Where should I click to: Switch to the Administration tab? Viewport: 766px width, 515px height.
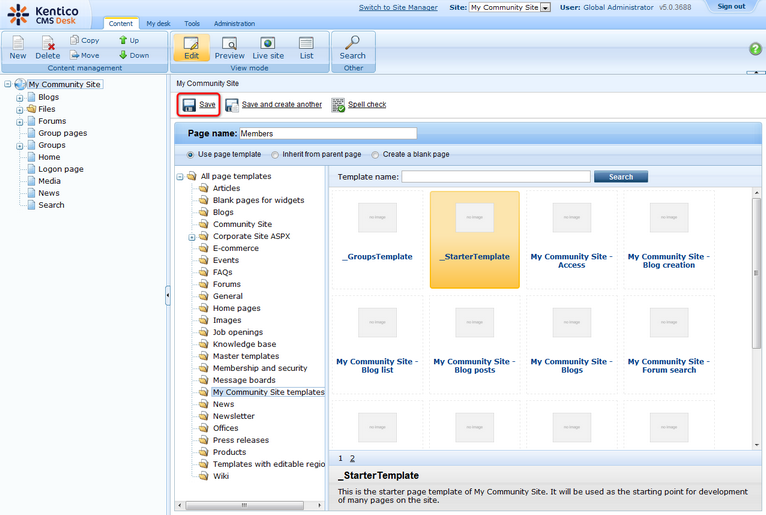click(233, 23)
